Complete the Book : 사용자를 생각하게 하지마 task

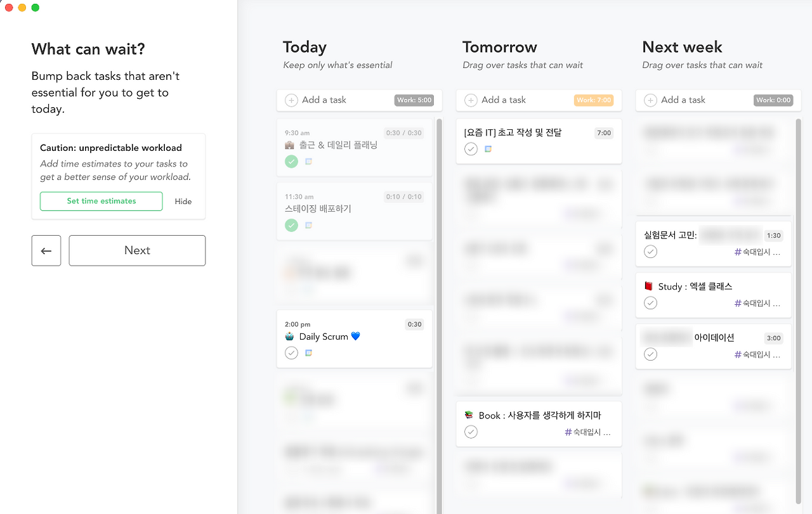pos(471,432)
